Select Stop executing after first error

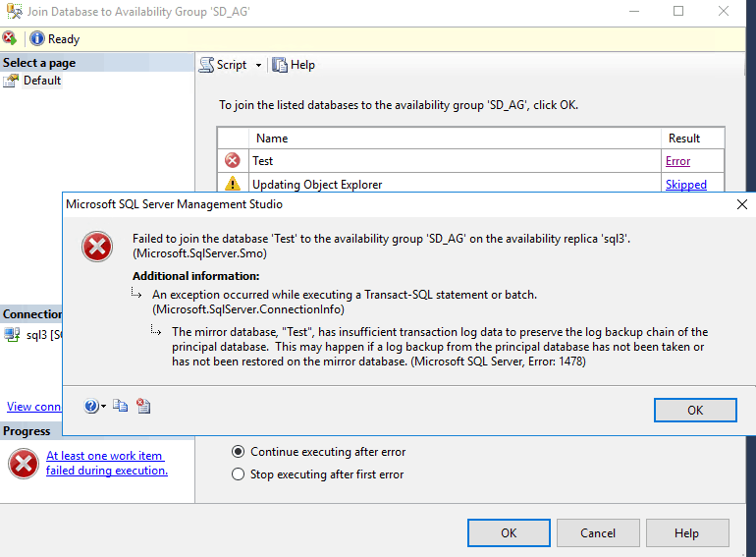(317, 474)
